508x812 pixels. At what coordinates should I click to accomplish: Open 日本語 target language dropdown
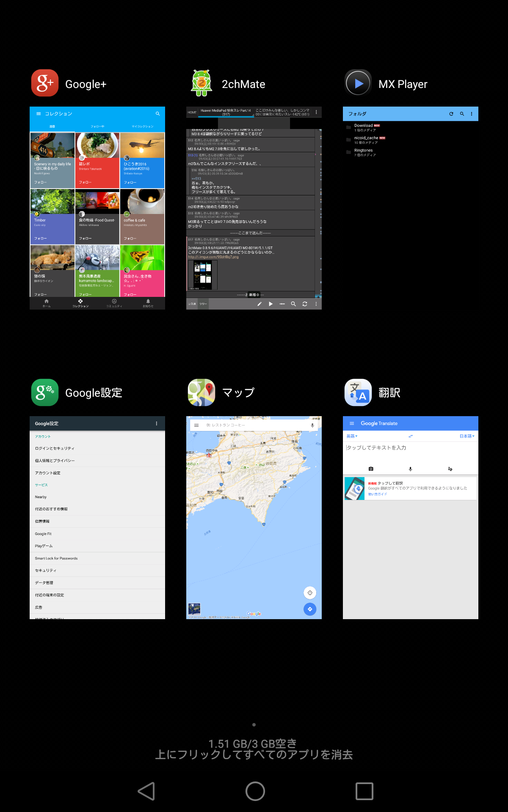click(467, 436)
